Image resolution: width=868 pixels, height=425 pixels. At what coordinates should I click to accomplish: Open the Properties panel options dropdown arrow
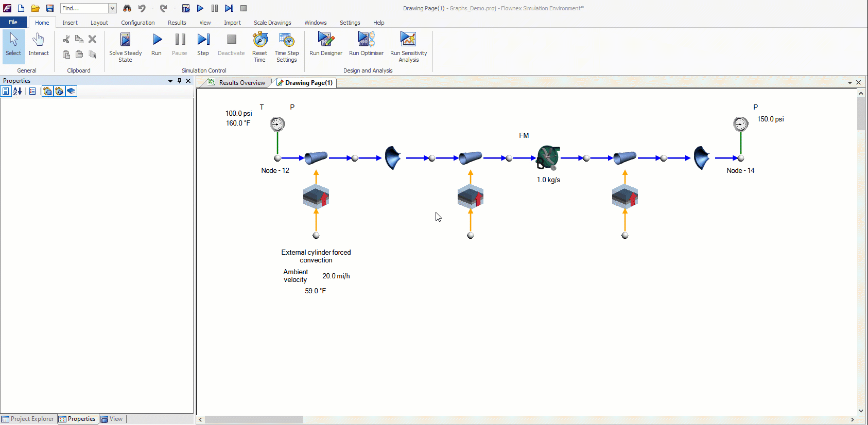[x=170, y=81]
